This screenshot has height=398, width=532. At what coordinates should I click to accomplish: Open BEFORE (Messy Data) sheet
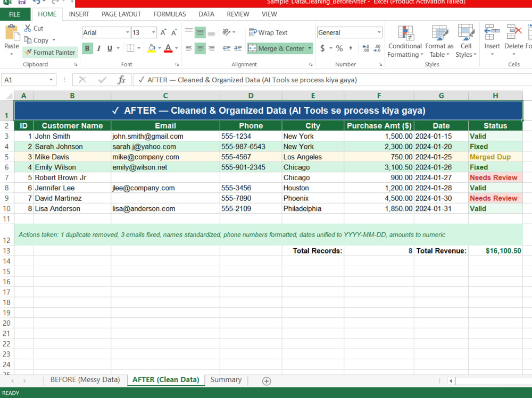point(85,380)
